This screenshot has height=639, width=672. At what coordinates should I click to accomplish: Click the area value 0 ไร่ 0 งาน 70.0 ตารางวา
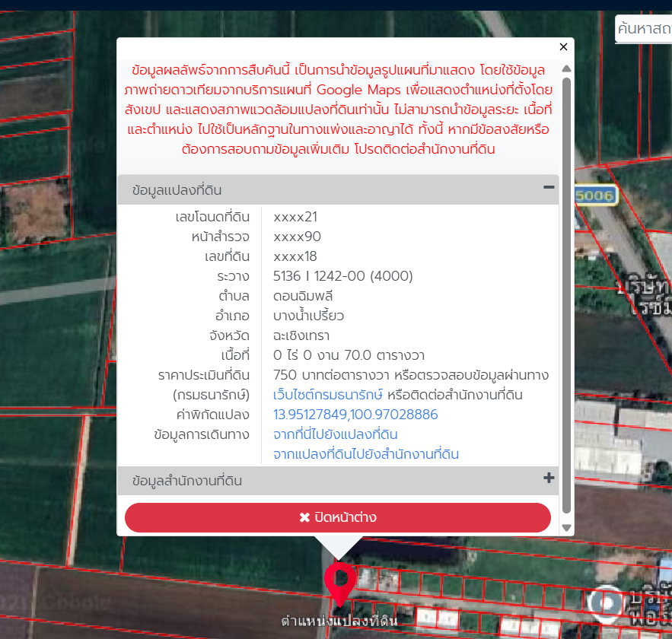349,355
